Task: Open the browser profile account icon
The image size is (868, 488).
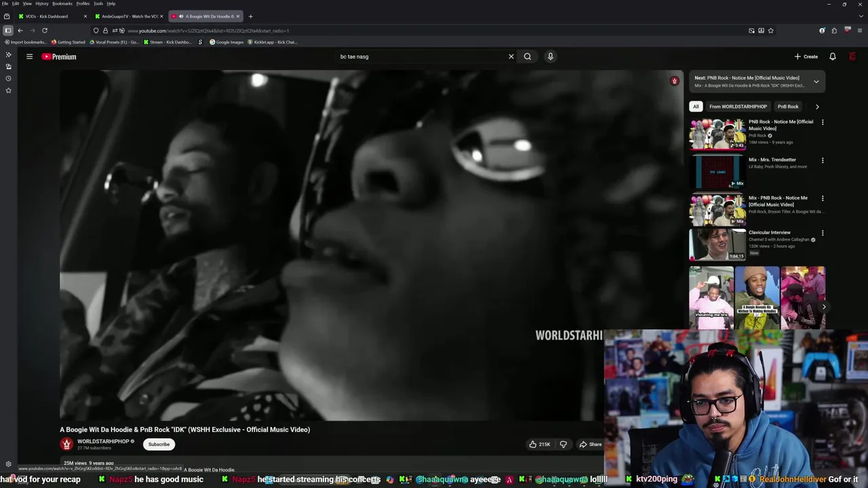Action: (x=823, y=30)
